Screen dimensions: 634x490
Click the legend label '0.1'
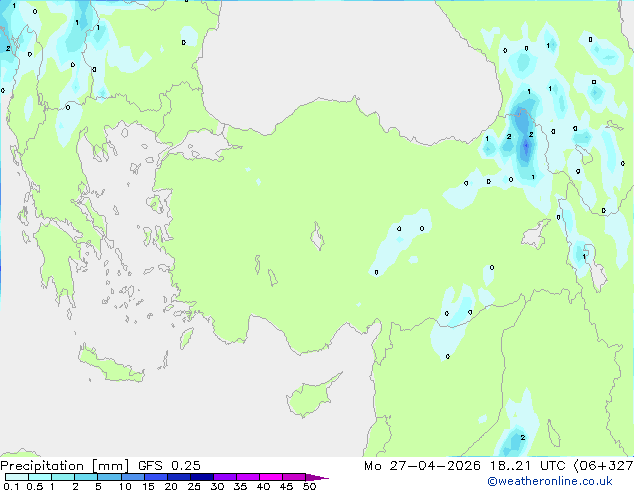[x=11, y=486]
